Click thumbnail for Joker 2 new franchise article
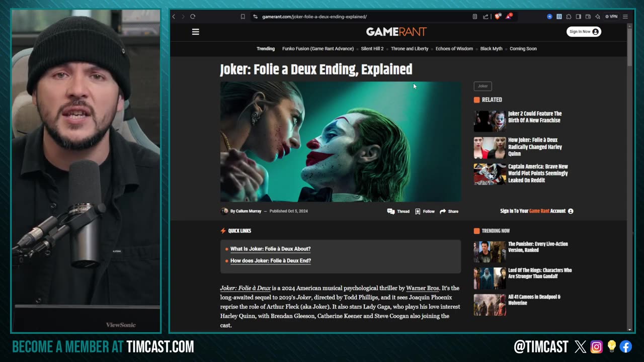 (490, 121)
